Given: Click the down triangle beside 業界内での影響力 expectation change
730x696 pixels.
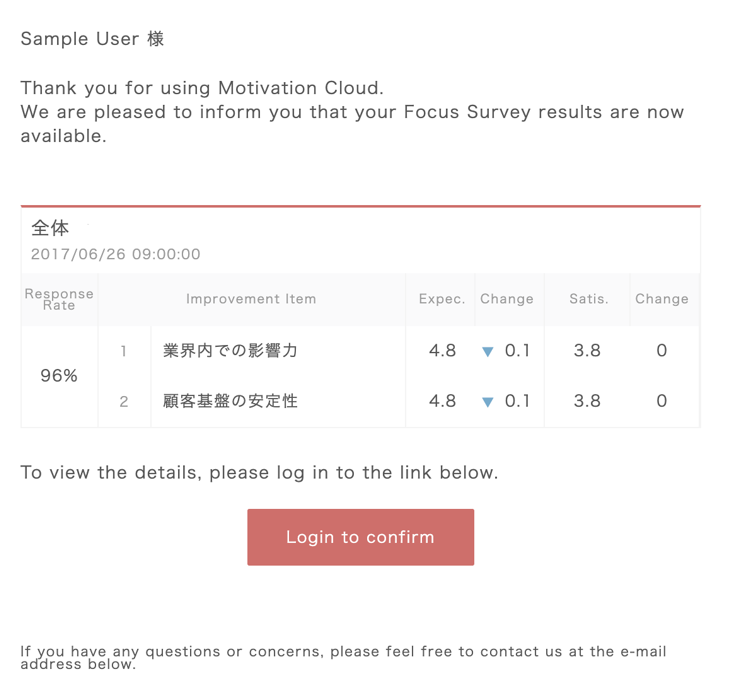Looking at the screenshot, I should pyautogui.click(x=488, y=352).
